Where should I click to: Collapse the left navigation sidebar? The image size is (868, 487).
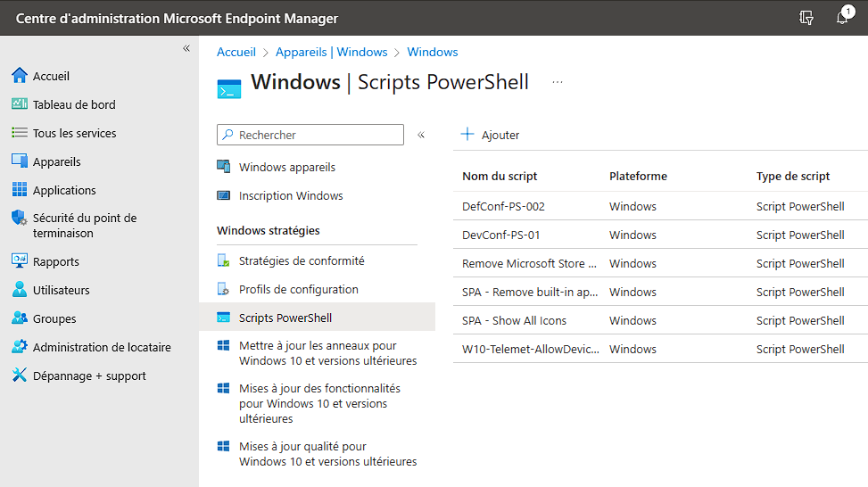click(186, 48)
